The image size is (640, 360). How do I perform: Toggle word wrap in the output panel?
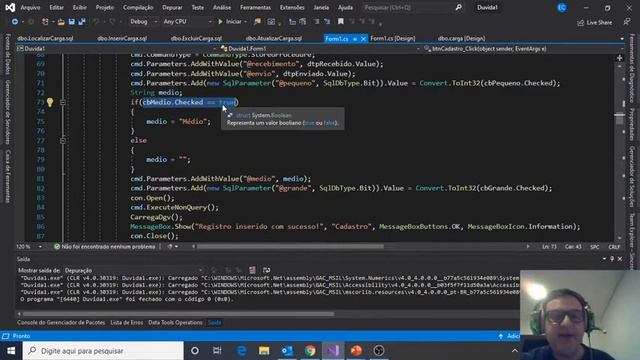click(x=267, y=270)
